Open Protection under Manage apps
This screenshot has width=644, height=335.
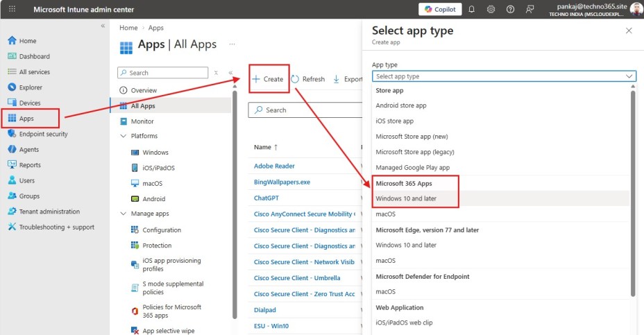[x=151, y=246]
